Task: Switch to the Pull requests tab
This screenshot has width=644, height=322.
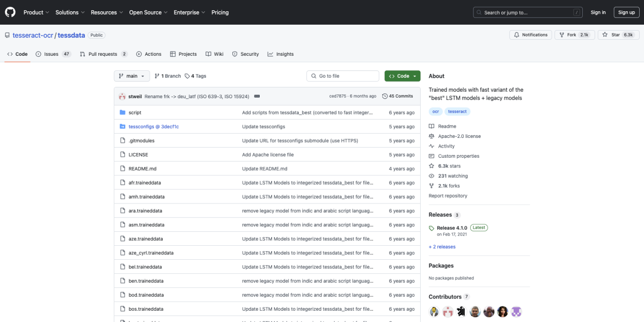Action: click(x=103, y=54)
